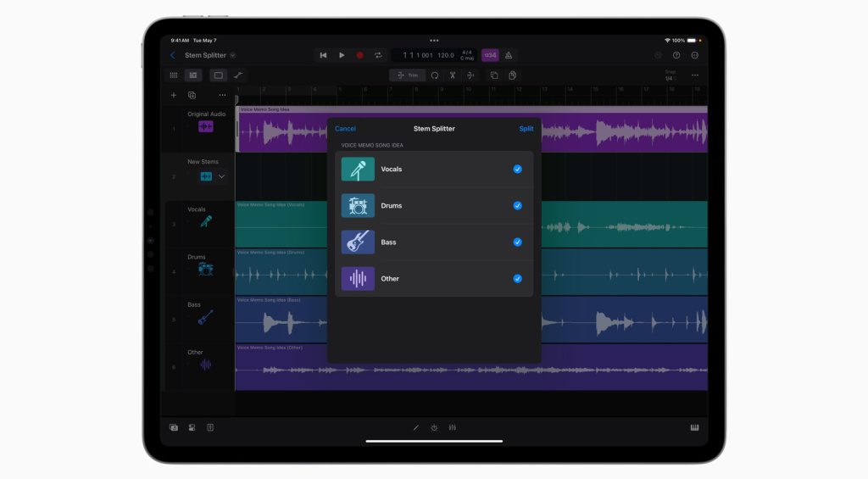Select the Trim tool

pyautogui.click(x=408, y=75)
